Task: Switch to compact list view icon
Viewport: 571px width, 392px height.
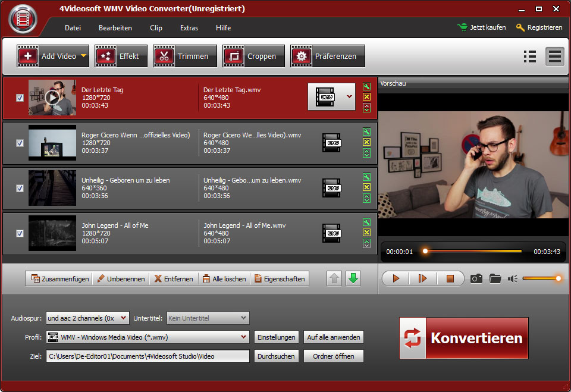Action: pyautogui.click(x=554, y=57)
